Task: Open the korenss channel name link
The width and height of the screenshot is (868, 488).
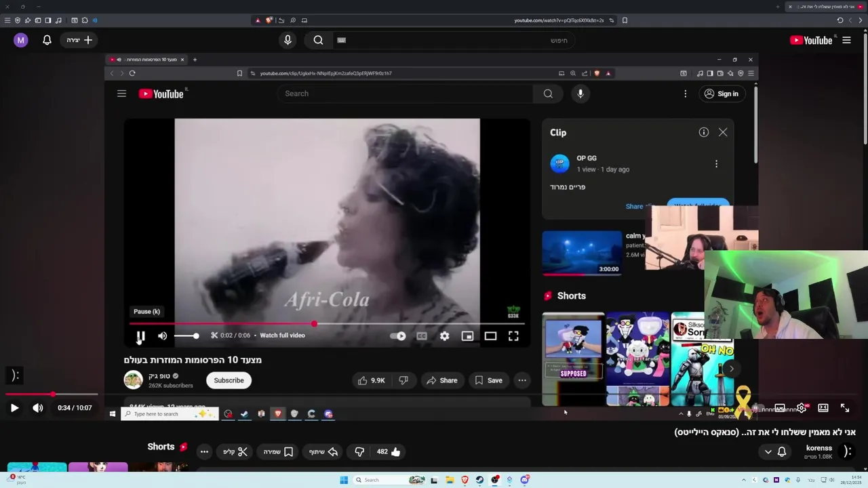Action: click(x=819, y=448)
